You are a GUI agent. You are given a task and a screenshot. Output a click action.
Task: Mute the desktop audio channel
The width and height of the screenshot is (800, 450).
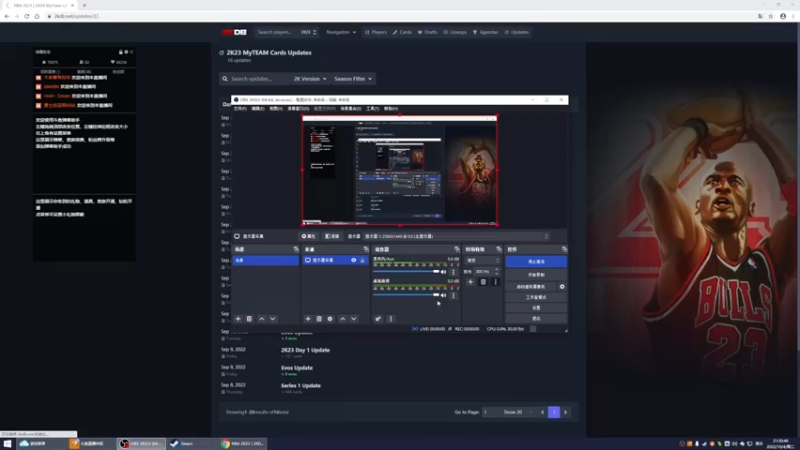443,295
